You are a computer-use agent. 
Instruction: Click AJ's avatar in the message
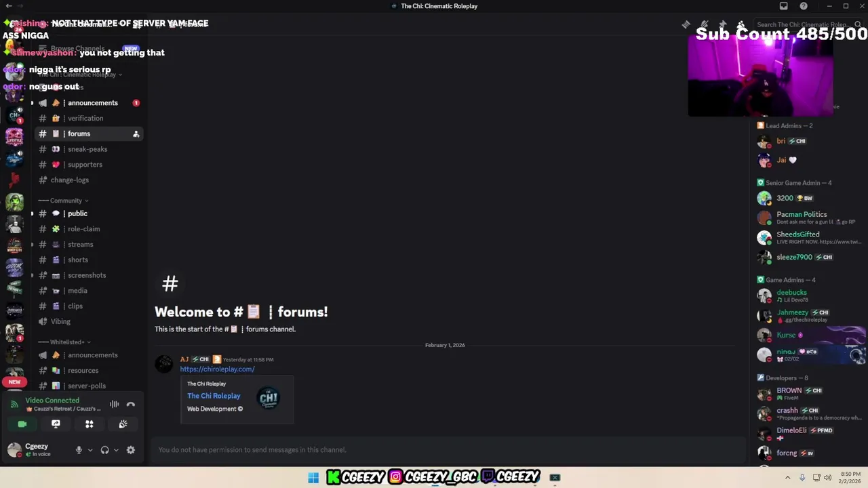[x=164, y=365]
